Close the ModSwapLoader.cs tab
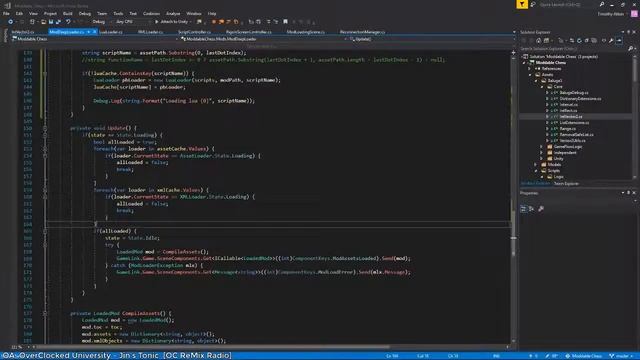 [x=94, y=32]
